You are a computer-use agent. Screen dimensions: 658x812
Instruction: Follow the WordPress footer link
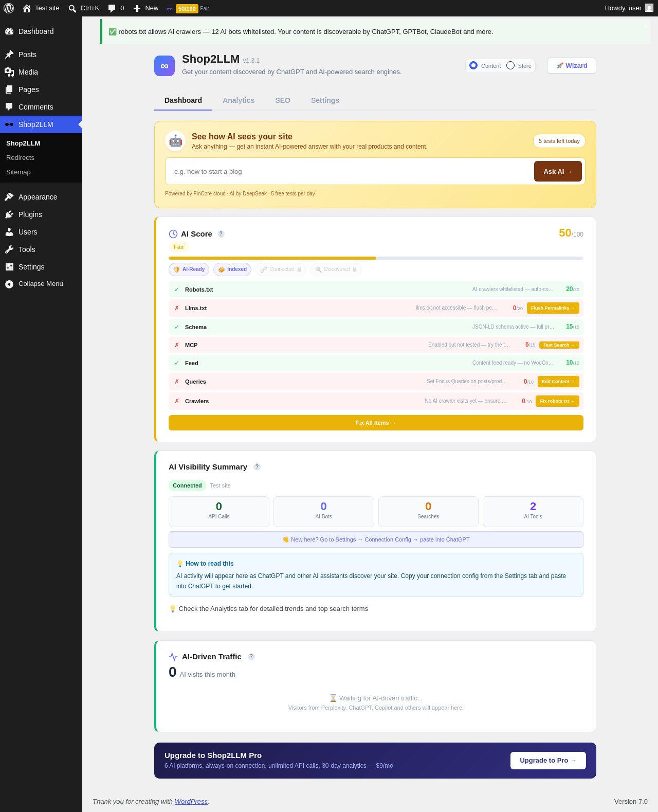tap(191, 802)
